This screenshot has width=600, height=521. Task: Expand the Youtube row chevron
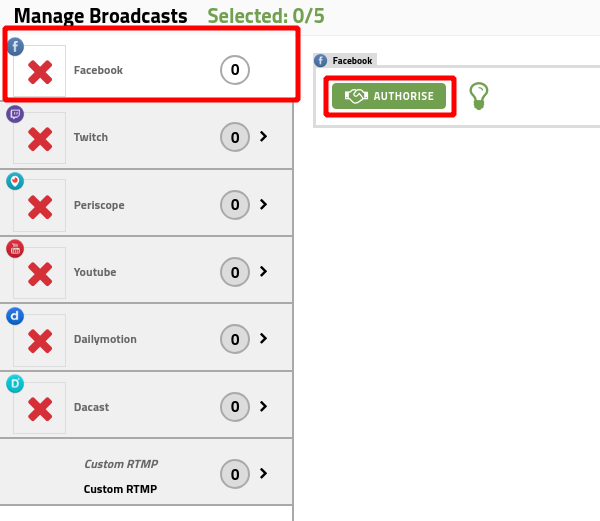(x=263, y=272)
